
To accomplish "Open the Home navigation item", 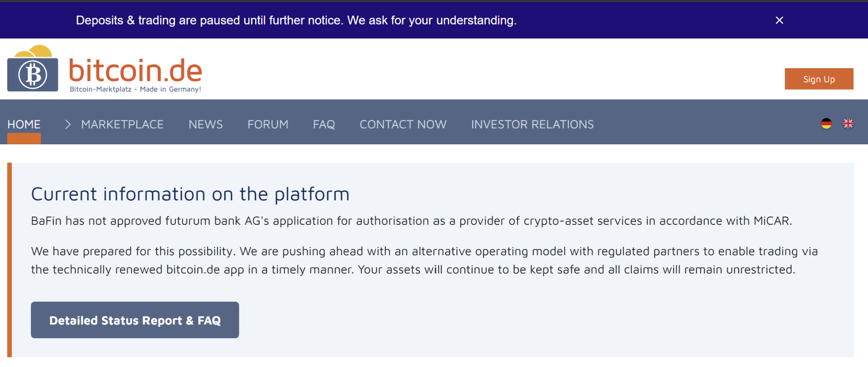I will (x=24, y=124).
